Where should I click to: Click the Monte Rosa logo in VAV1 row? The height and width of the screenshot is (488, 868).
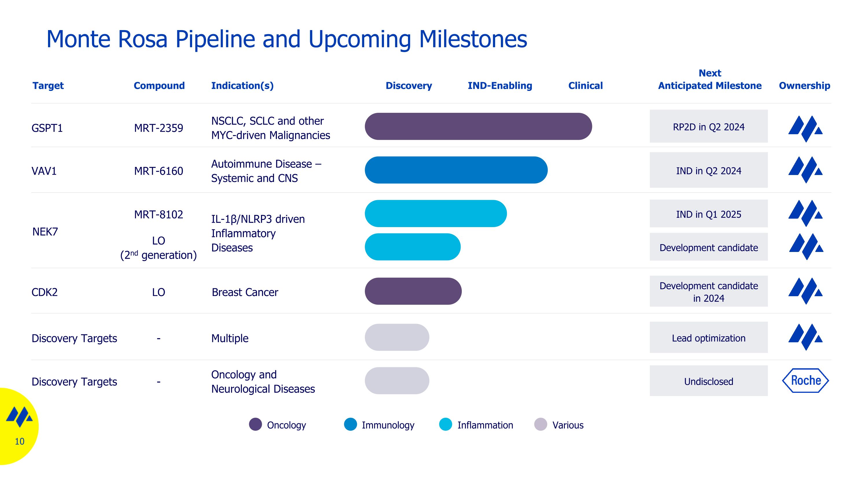click(805, 170)
